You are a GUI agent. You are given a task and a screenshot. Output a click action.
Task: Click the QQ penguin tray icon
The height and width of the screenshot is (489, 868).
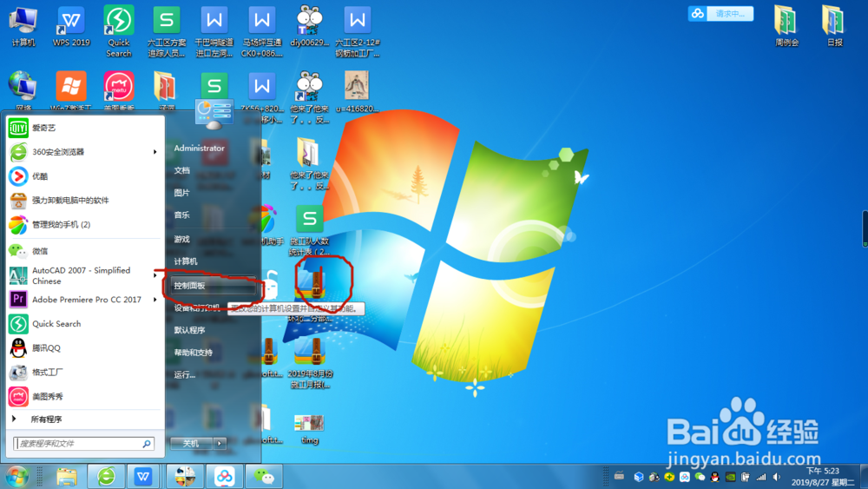click(x=714, y=477)
